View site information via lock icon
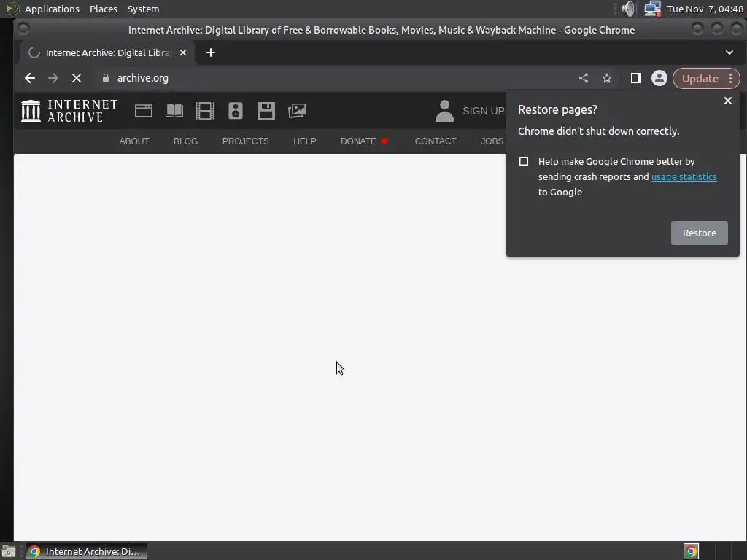747x560 pixels. pos(106,78)
